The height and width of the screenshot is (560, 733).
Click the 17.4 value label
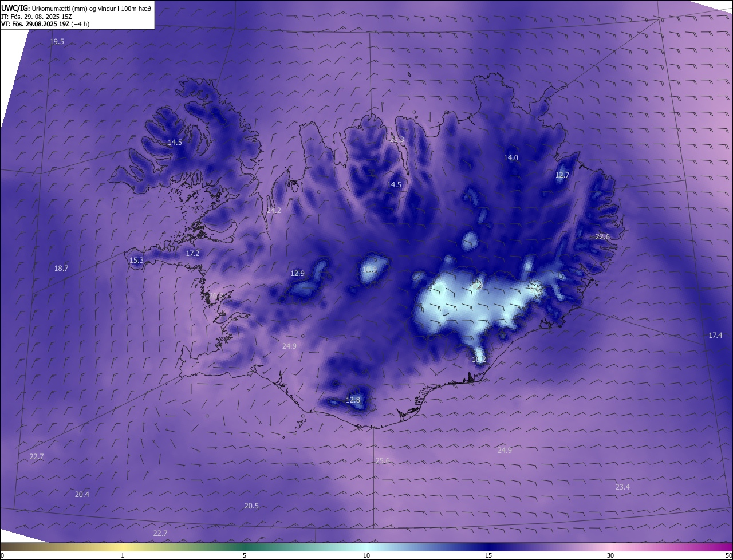point(715,335)
